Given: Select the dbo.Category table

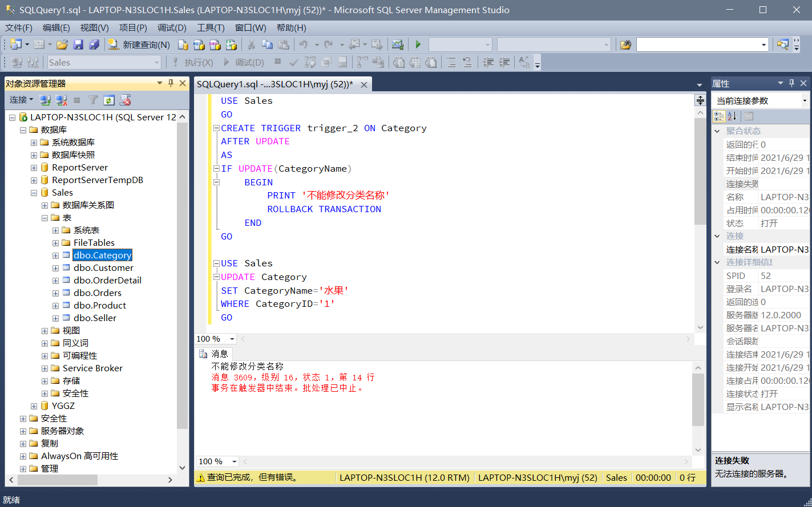Looking at the screenshot, I should (103, 255).
